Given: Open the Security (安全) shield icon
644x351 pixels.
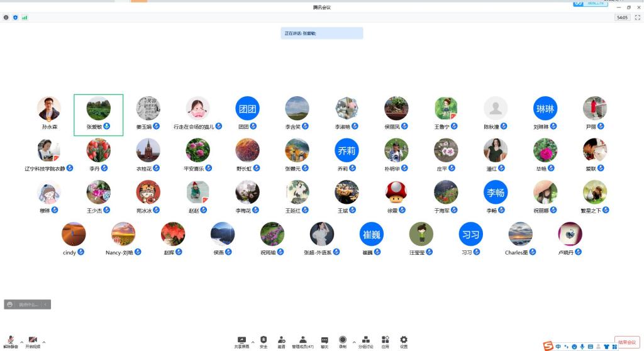Looking at the screenshot, I should [264, 340].
